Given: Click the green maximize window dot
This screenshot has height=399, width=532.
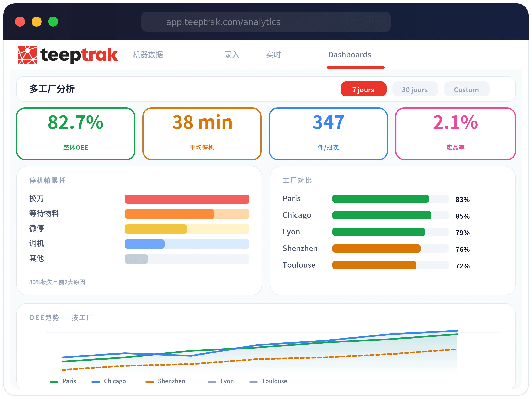Looking at the screenshot, I should click(53, 22).
